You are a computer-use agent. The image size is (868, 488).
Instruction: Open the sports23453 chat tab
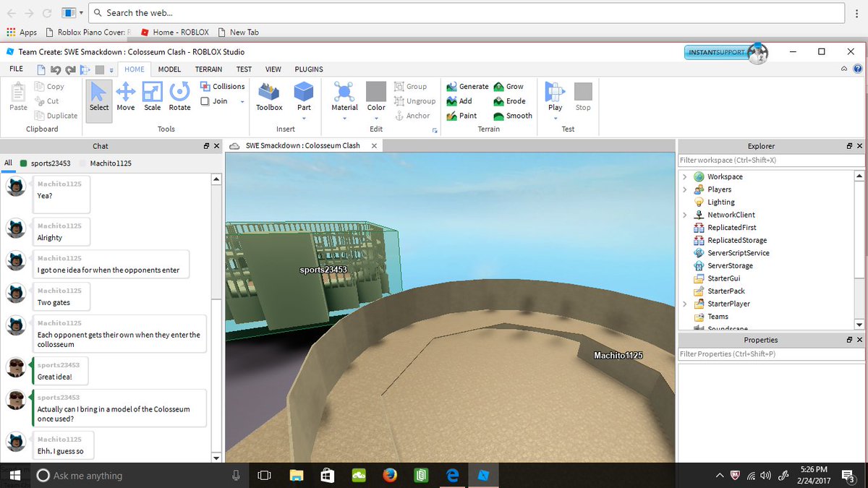[45, 163]
